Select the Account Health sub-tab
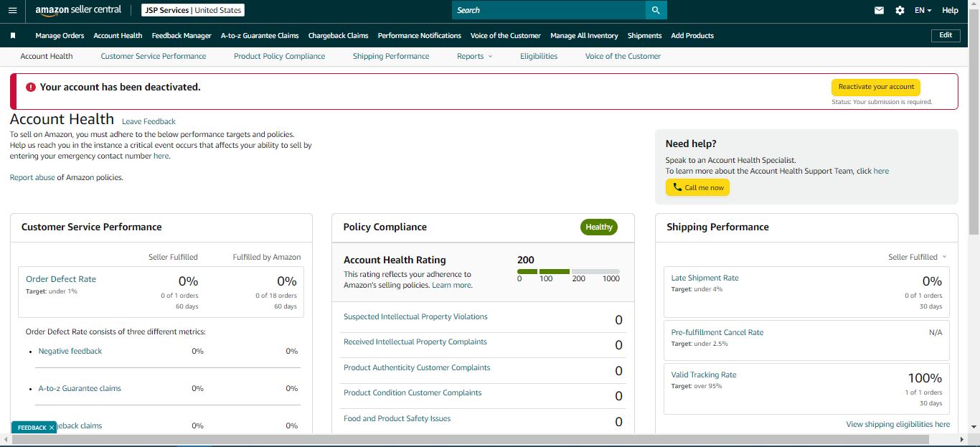The image size is (980, 447). pos(47,56)
